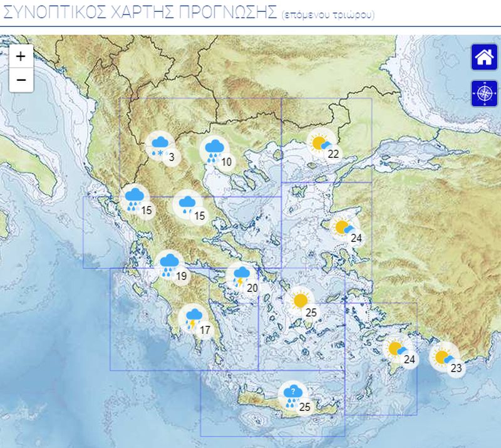Open the partly sunny icon showing 22°
The image size is (501, 448).
321,143
